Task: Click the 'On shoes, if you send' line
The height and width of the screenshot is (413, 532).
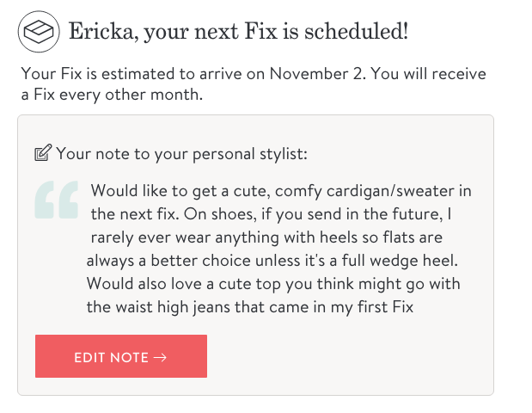Action: (x=260, y=213)
